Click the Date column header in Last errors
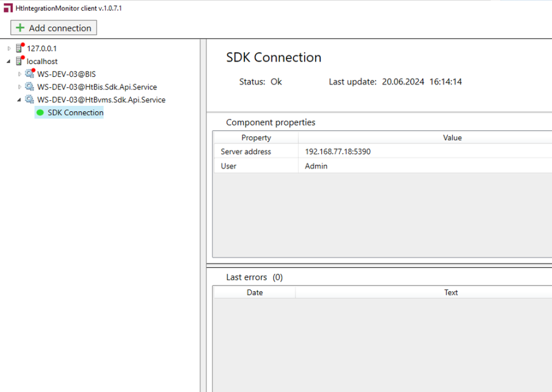The height and width of the screenshot is (392, 552). point(255,292)
